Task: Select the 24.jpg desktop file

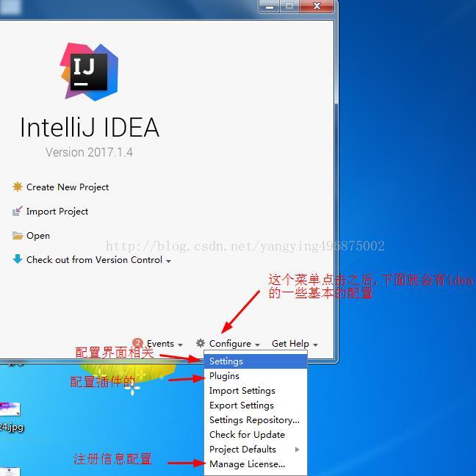Action: (x=10, y=416)
